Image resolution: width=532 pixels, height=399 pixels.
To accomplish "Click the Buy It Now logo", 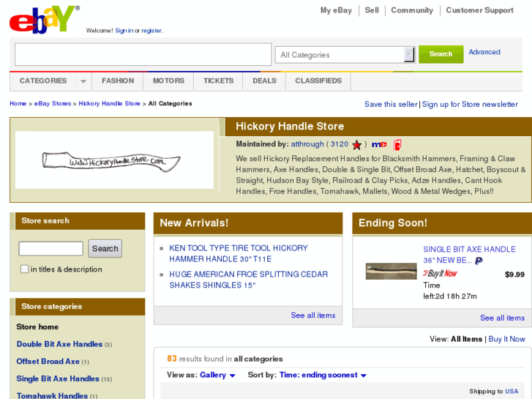I will point(440,273).
